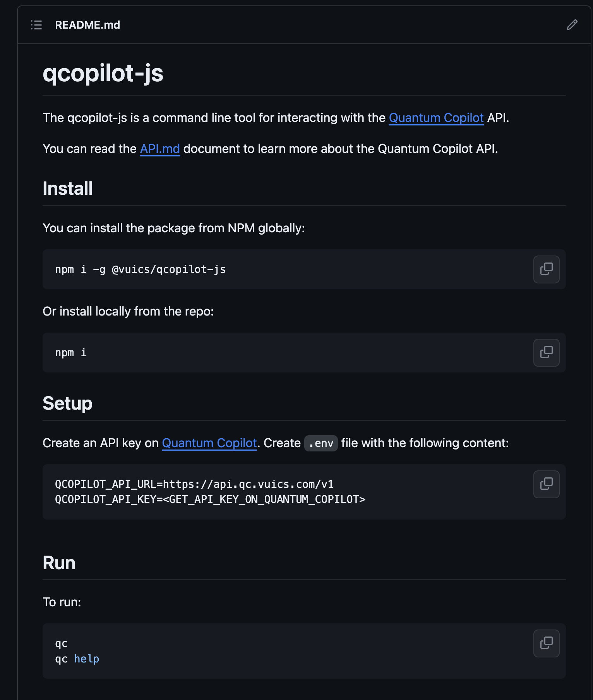Click the Run section heading
Screen dimensions: 593x700
pos(59,563)
